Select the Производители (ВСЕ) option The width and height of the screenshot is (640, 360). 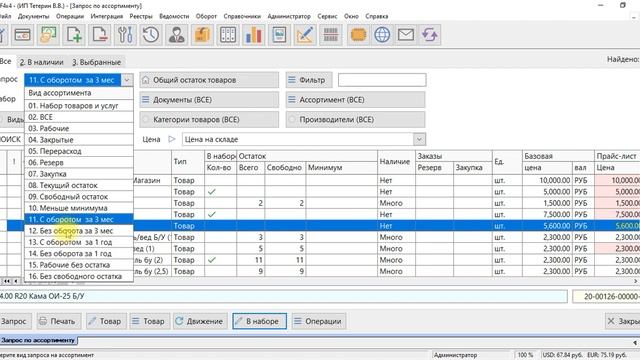tap(355, 120)
